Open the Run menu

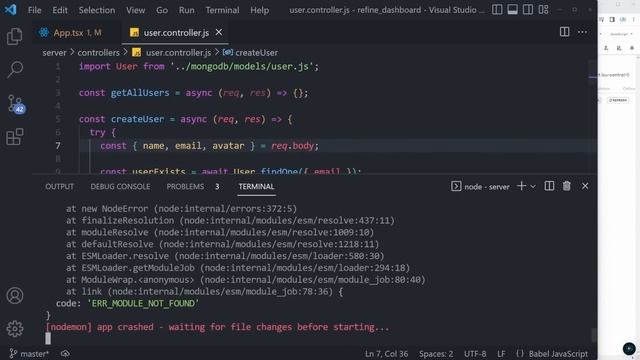(x=187, y=10)
